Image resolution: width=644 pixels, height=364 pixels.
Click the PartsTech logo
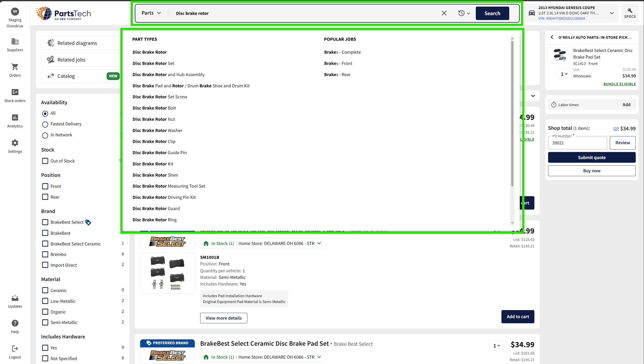pos(63,13)
